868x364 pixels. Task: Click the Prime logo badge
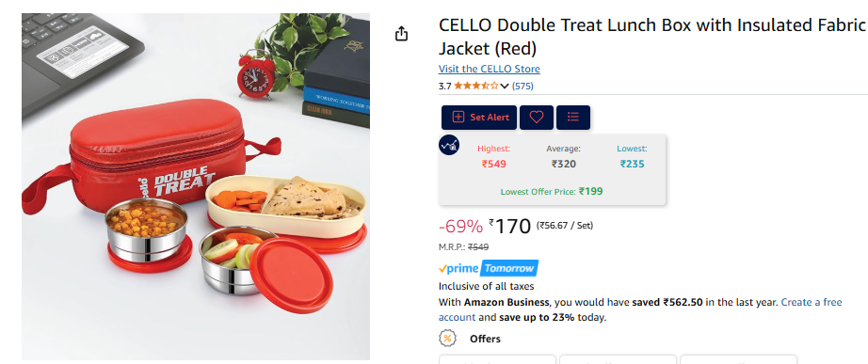(458, 269)
